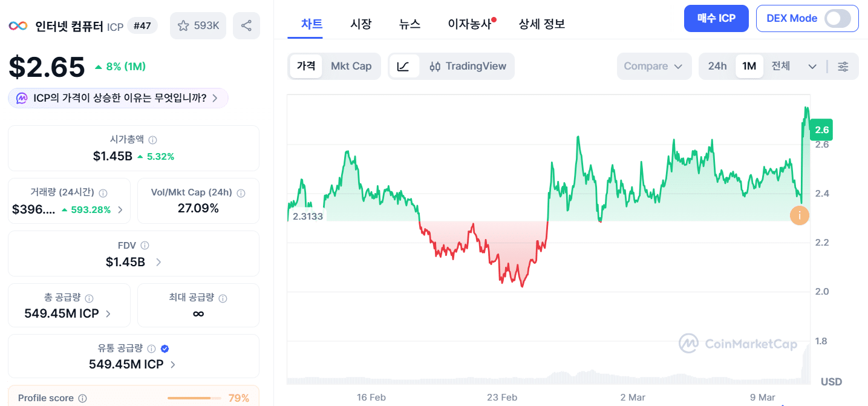This screenshot has height=406, width=868.
Task: Toggle the DEX Mode switch
Action: pyautogui.click(x=838, y=19)
